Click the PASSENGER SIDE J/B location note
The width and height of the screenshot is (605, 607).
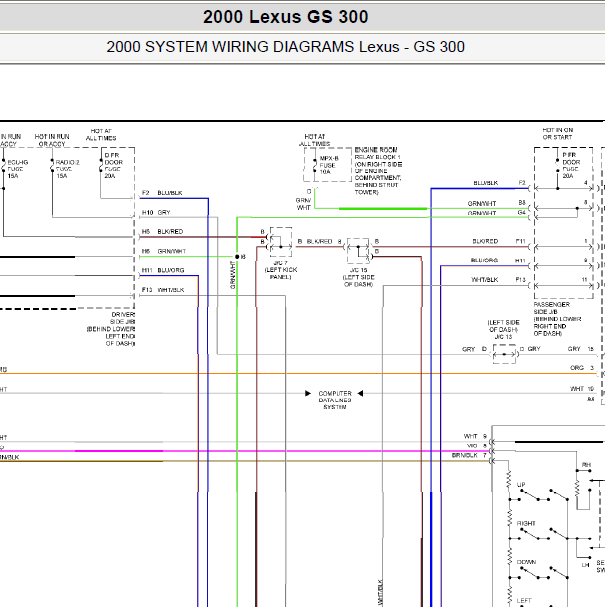557,319
